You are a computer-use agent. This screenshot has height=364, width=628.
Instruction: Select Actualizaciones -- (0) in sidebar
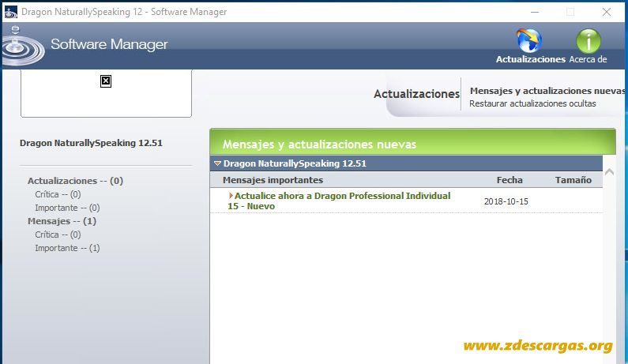pos(75,181)
